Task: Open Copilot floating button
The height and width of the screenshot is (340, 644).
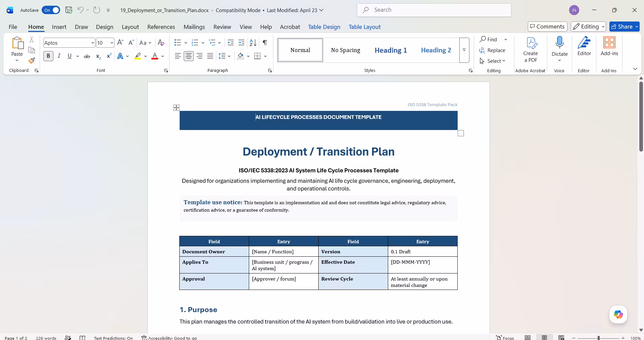Action: (618, 314)
